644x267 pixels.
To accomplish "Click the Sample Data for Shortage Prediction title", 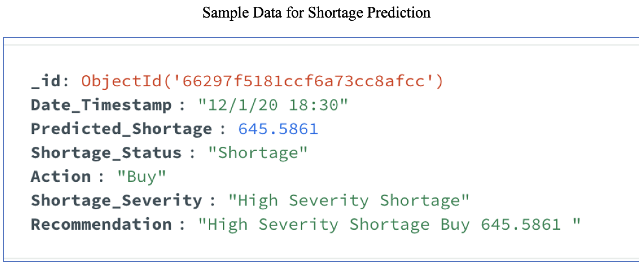I will tap(316, 12).
